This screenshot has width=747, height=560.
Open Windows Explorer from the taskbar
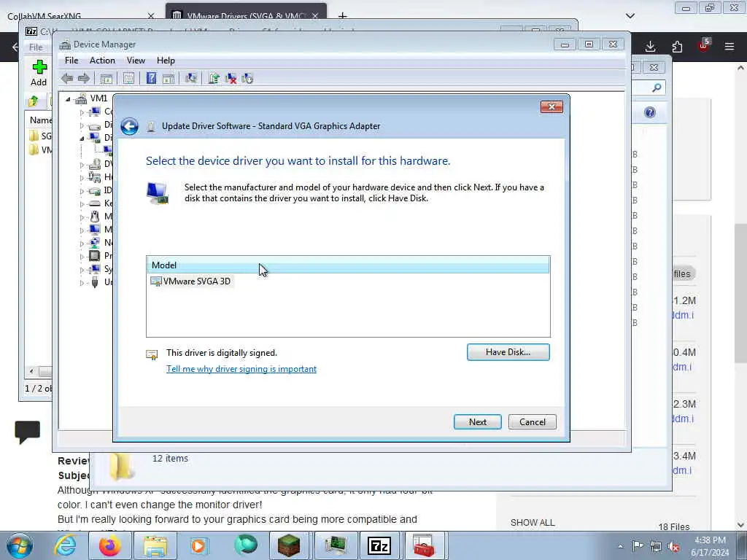pos(155,545)
